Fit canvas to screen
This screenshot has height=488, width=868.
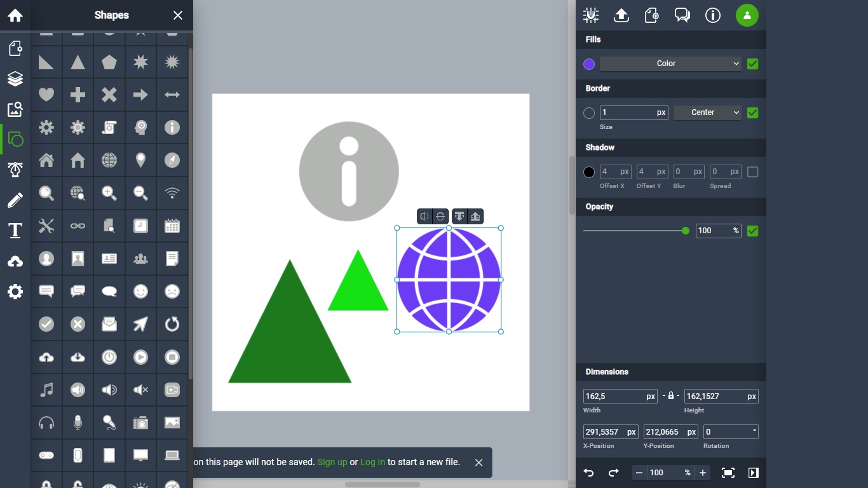728,473
